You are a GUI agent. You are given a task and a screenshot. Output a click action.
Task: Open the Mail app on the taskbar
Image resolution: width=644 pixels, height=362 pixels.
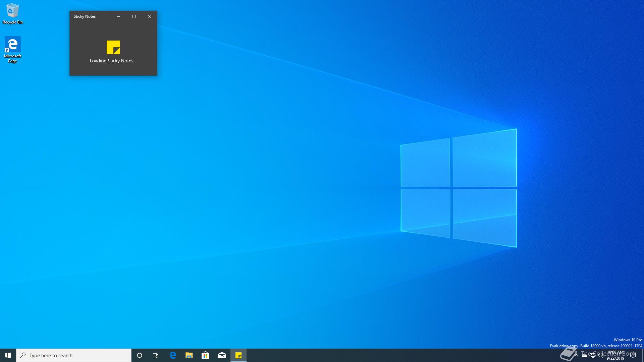pos(222,355)
